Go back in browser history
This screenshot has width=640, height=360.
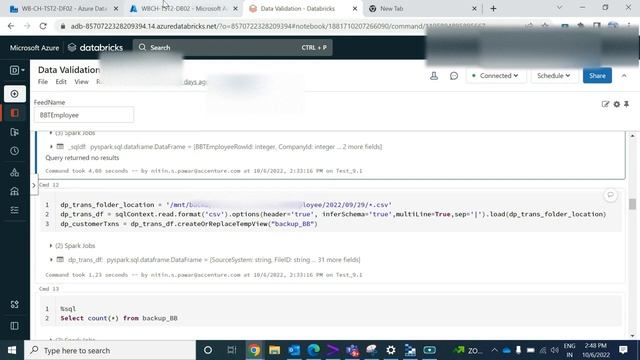(11, 26)
